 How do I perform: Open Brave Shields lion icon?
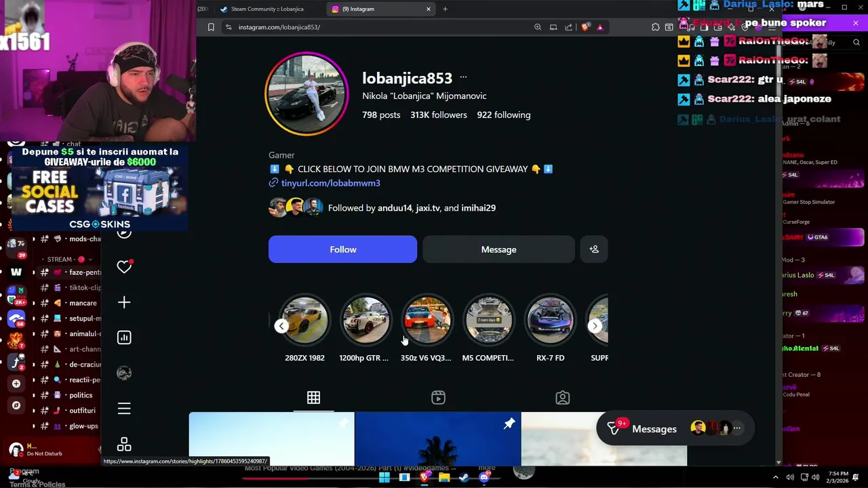tap(585, 27)
